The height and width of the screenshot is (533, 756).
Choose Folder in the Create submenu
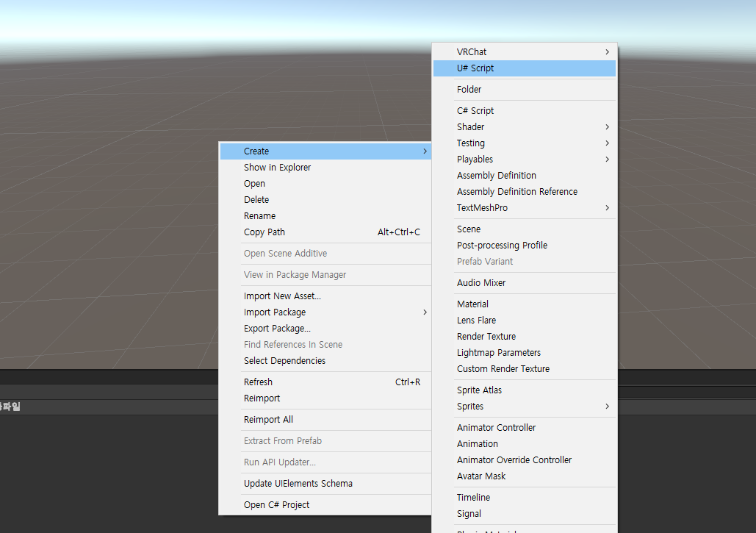pos(525,89)
